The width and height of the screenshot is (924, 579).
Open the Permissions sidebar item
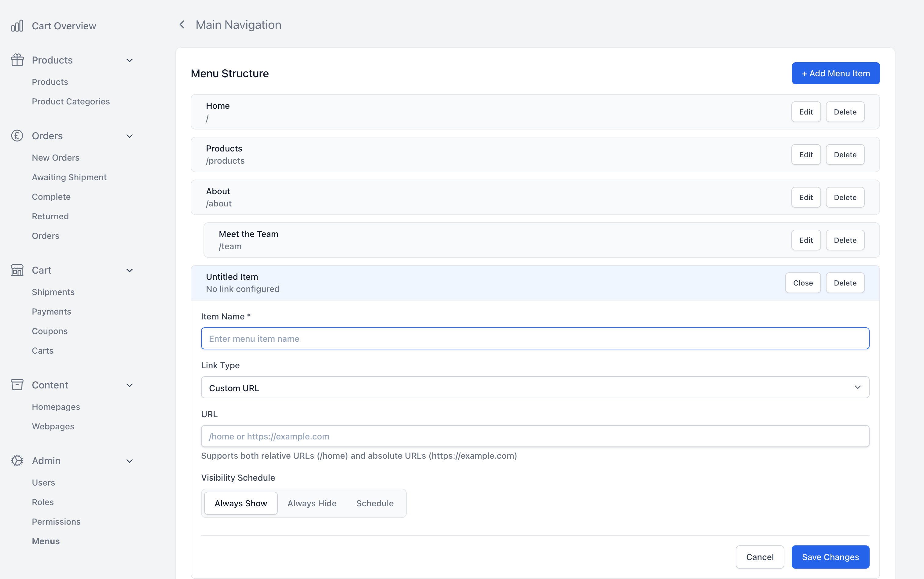point(56,522)
